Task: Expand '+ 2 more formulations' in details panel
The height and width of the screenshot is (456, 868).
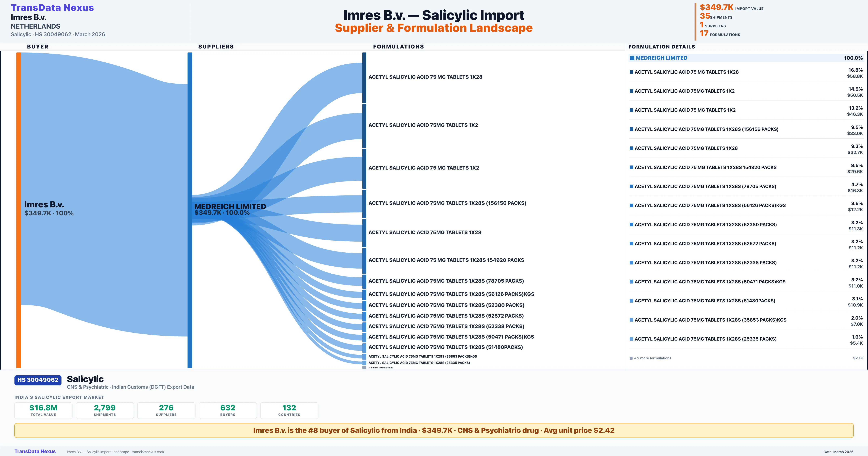Action: (652, 358)
